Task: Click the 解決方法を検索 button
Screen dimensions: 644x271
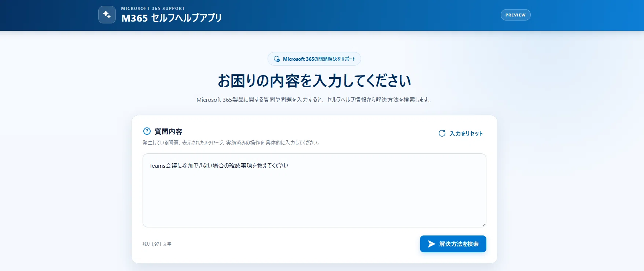Action: [x=453, y=244]
